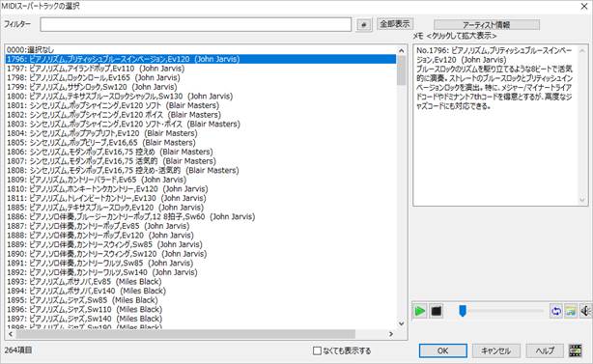Select track 1891 Sw85 John Jarvis
The height and width of the screenshot is (364, 593).
pos(201,263)
